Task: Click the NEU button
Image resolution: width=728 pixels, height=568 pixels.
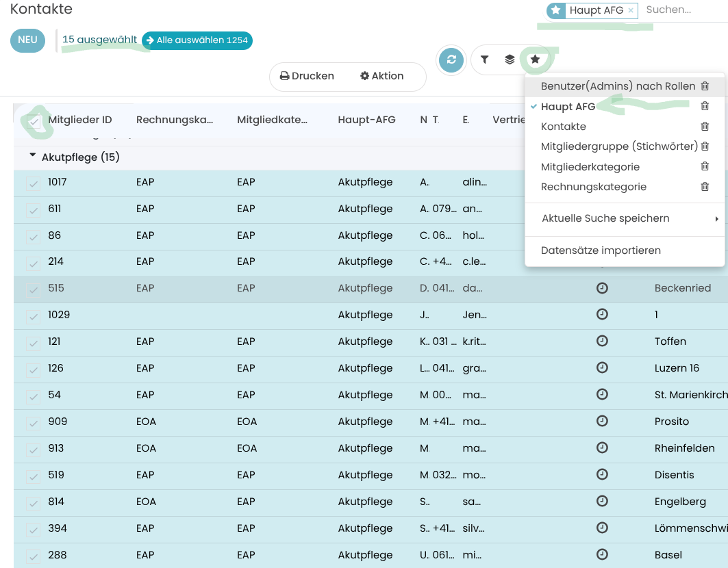Action: coord(27,40)
